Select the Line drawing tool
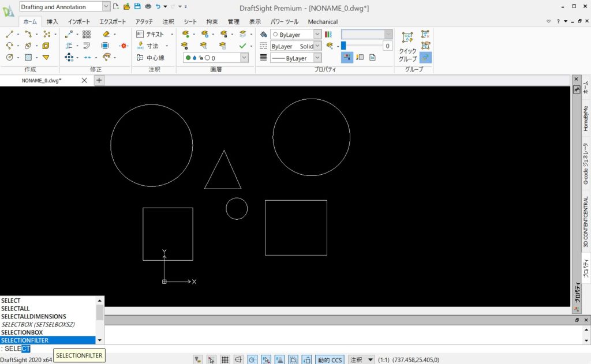Image resolution: width=591 pixels, height=364 pixels. click(10, 34)
